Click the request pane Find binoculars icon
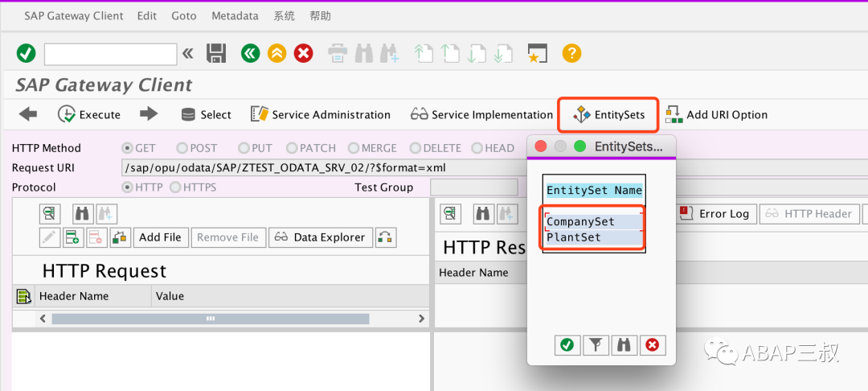The width and height of the screenshot is (868, 391). [83, 214]
